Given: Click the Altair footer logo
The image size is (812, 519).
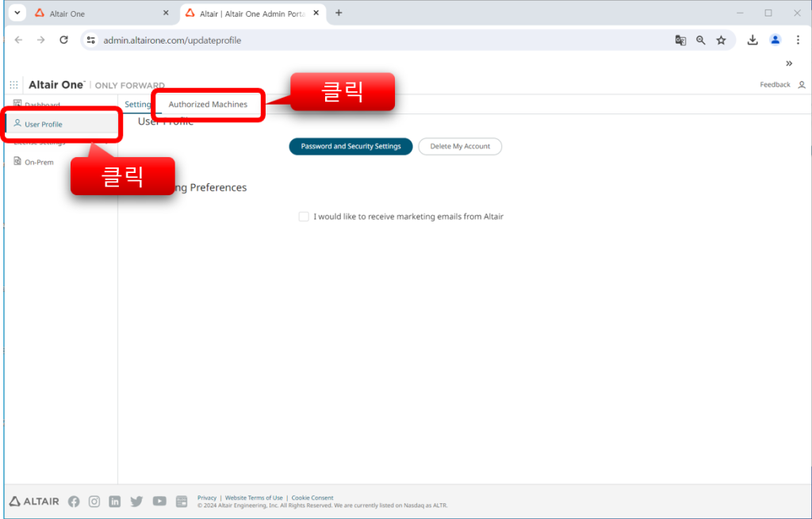Looking at the screenshot, I should [x=34, y=502].
